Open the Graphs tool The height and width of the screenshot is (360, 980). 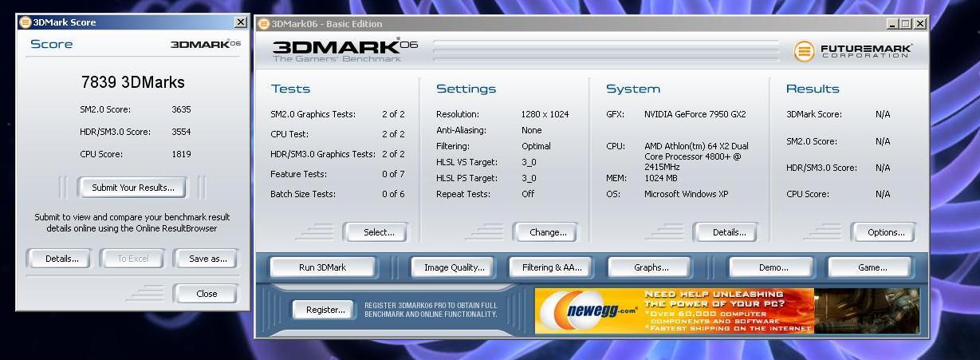(x=651, y=267)
